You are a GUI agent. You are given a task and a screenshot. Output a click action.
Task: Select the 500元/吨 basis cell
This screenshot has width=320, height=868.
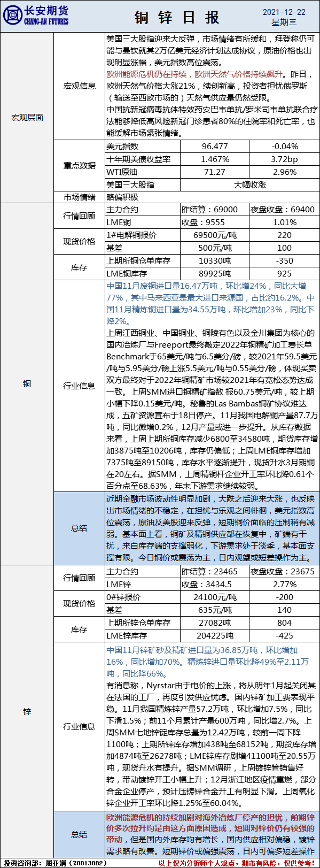pos(215,248)
